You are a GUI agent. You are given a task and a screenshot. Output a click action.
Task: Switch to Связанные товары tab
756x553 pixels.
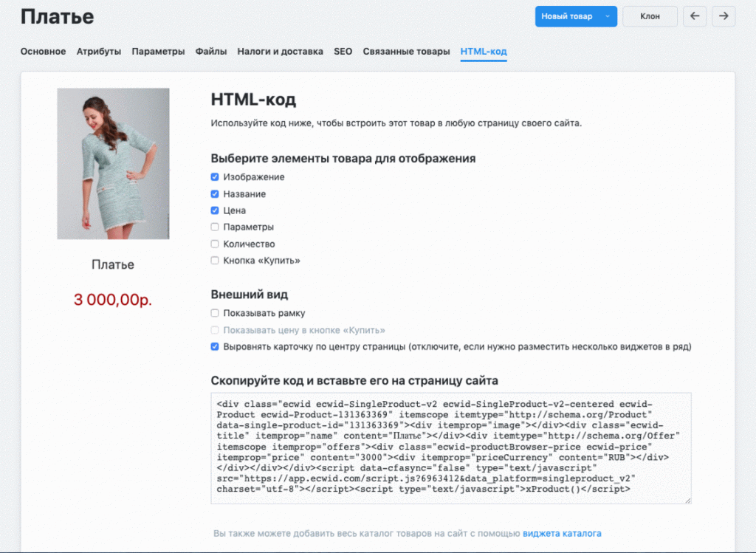click(406, 52)
